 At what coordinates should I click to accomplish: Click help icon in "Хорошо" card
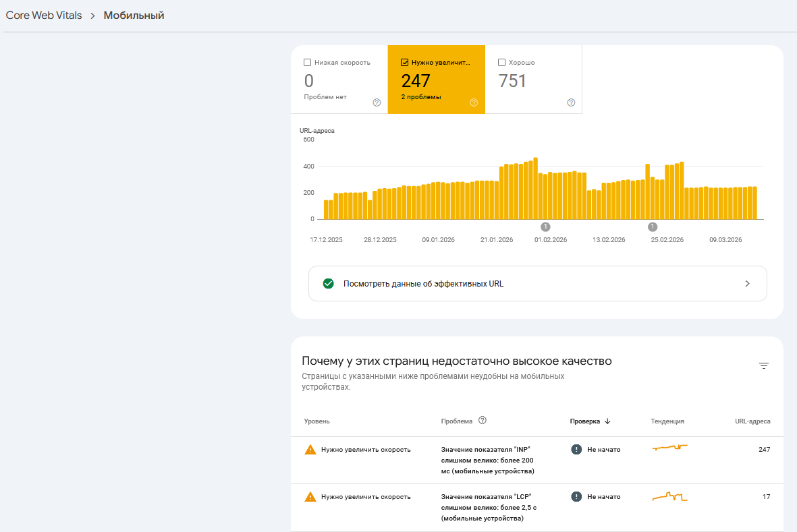pyautogui.click(x=571, y=102)
